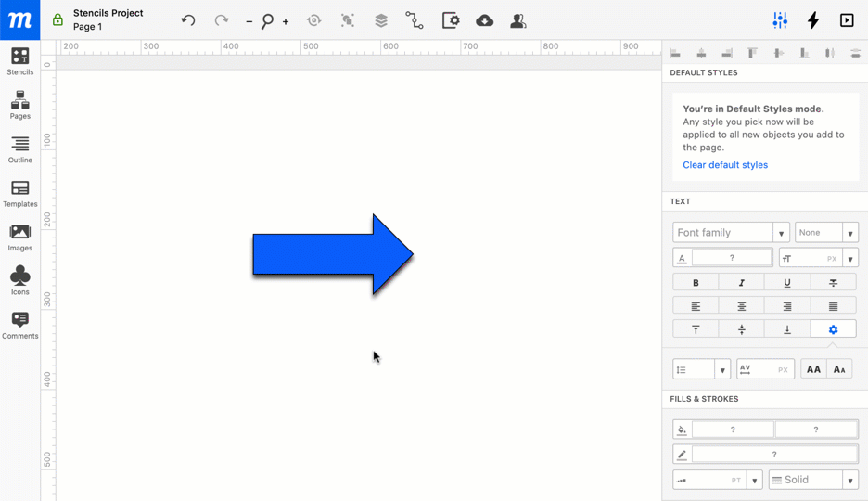
Task: Zoom out with the minus button
Action: 249,21
